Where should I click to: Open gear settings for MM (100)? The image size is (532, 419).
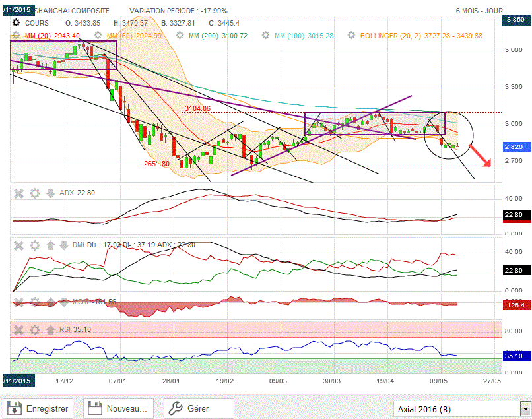click(x=265, y=35)
